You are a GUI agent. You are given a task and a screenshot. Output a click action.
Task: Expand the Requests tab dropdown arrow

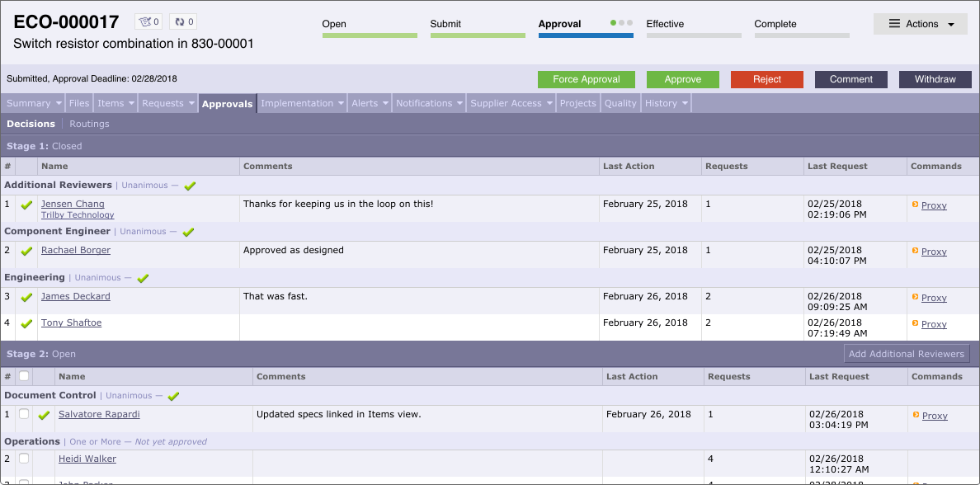[191, 104]
